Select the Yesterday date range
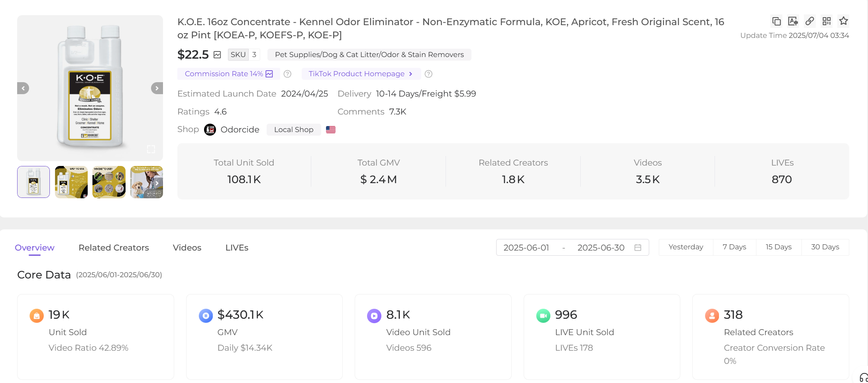This screenshot has width=868, height=383. point(686,247)
